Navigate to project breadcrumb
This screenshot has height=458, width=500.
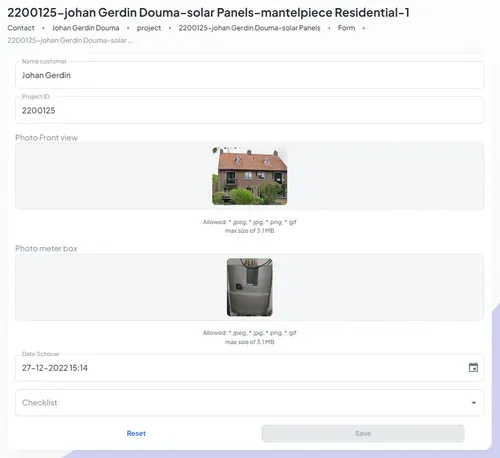pos(149,28)
